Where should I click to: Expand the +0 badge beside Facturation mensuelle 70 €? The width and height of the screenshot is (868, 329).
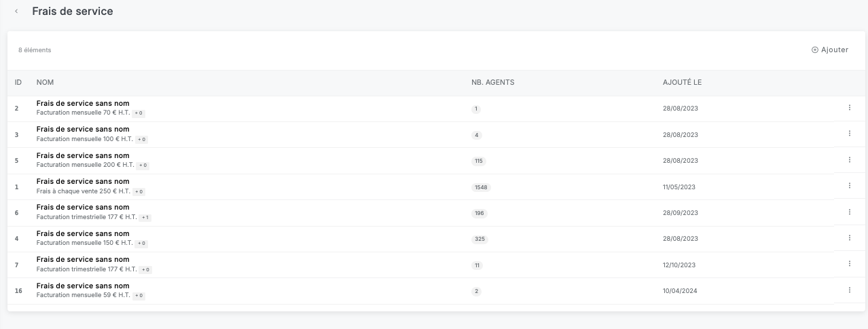[139, 113]
